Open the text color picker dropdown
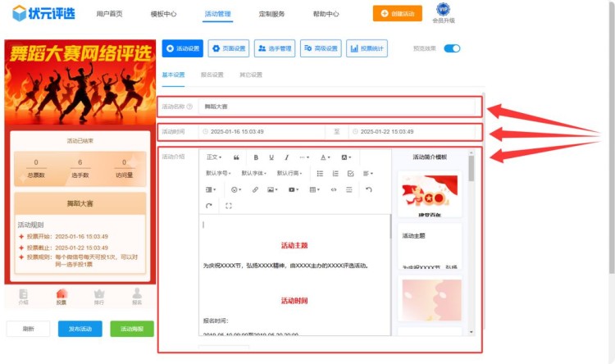Screen dimensions: 615x364 (x=325, y=157)
